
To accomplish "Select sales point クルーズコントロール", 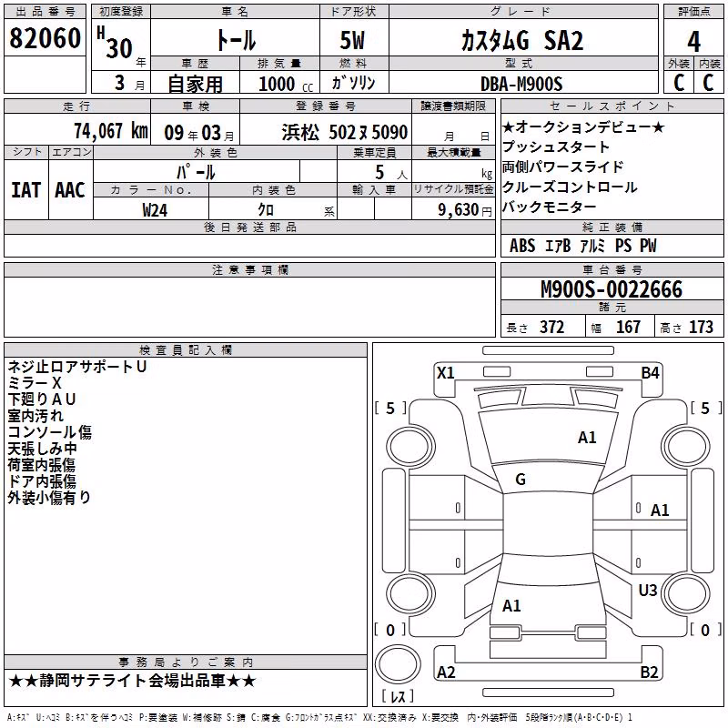I will 570,187.
